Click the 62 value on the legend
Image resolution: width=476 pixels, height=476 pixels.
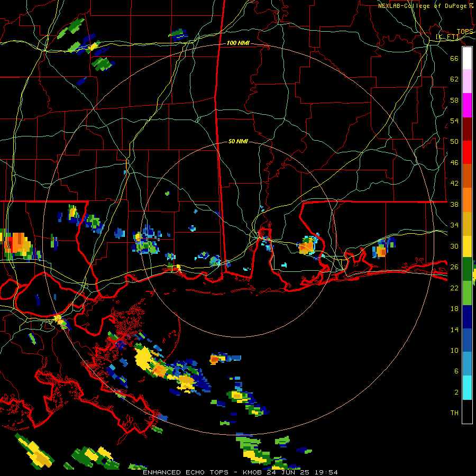point(454,79)
